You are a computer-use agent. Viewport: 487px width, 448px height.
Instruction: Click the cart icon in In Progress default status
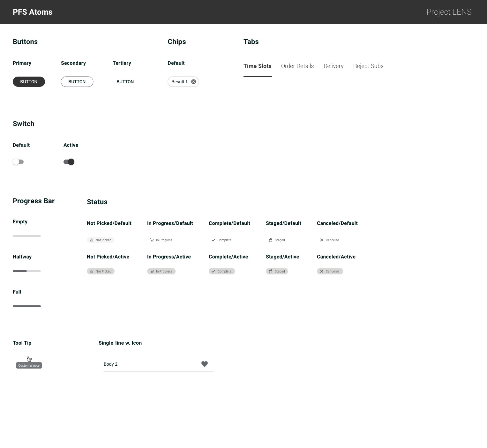152,240
